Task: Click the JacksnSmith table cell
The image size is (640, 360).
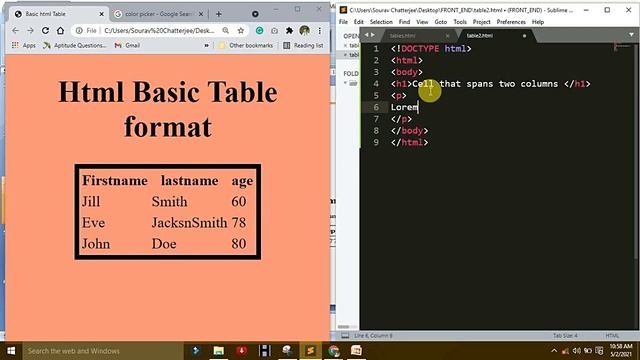Action: 189,223
